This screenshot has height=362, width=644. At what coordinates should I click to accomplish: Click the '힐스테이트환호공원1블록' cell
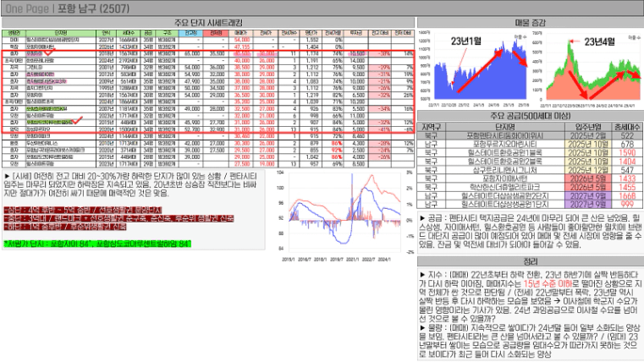click(x=504, y=153)
